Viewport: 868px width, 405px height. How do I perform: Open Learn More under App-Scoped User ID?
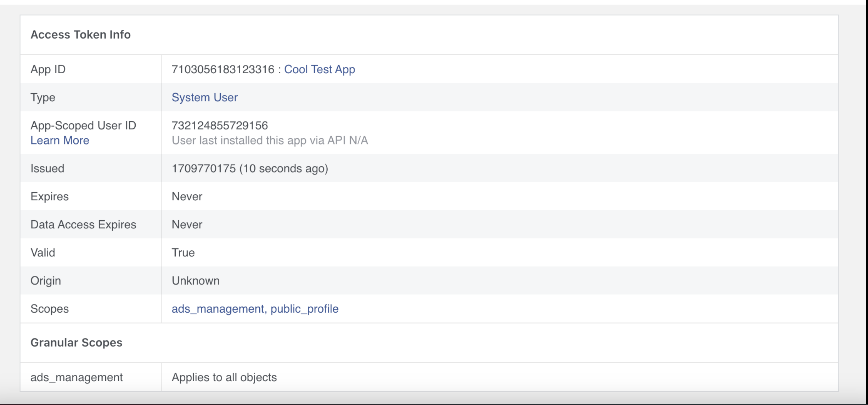pyautogui.click(x=60, y=141)
